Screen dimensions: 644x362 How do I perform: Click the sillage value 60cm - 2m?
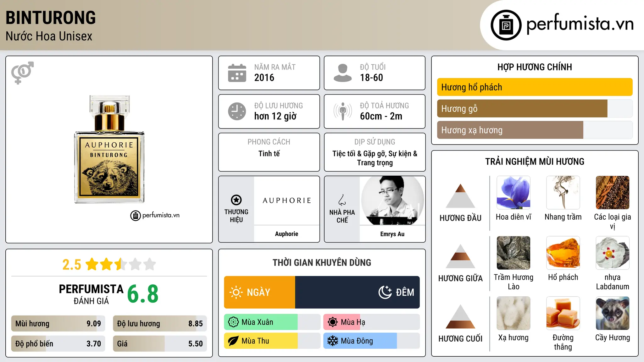pyautogui.click(x=381, y=116)
